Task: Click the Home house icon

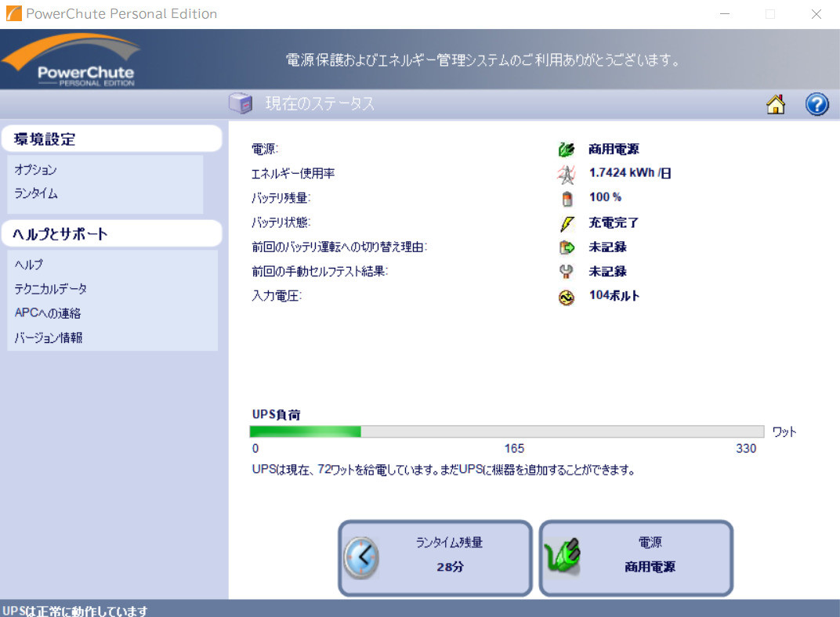Action: (775, 104)
